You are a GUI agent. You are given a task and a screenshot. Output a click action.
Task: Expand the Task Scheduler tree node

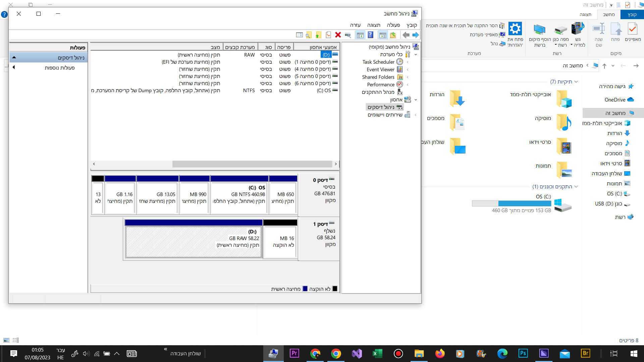coord(408,62)
